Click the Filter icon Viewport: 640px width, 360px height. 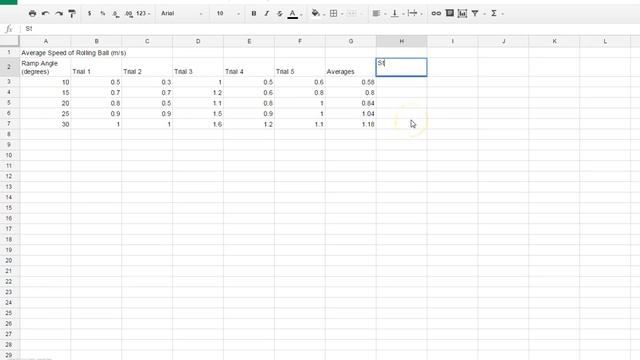pyautogui.click(x=475, y=13)
